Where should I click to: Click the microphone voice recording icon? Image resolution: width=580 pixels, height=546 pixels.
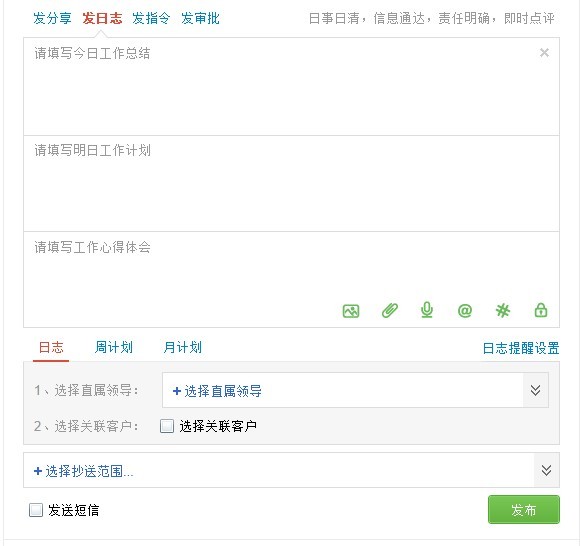pyautogui.click(x=427, y=310)
